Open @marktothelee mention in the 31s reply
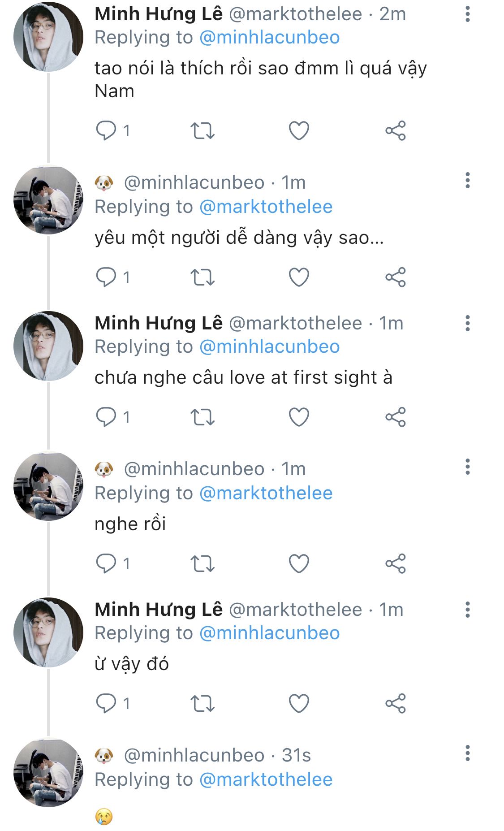This screenshot has height=831, width=504. click(266, 780)
